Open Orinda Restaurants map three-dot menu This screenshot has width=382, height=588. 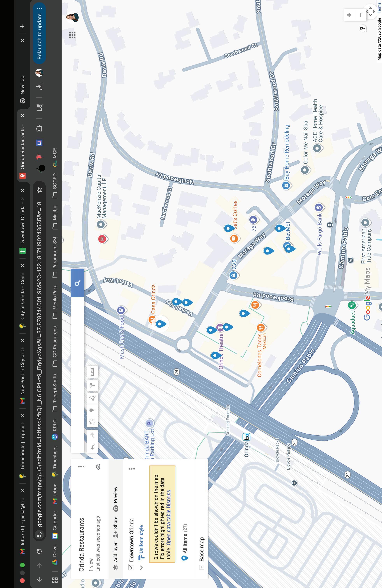tap(81, 466)
